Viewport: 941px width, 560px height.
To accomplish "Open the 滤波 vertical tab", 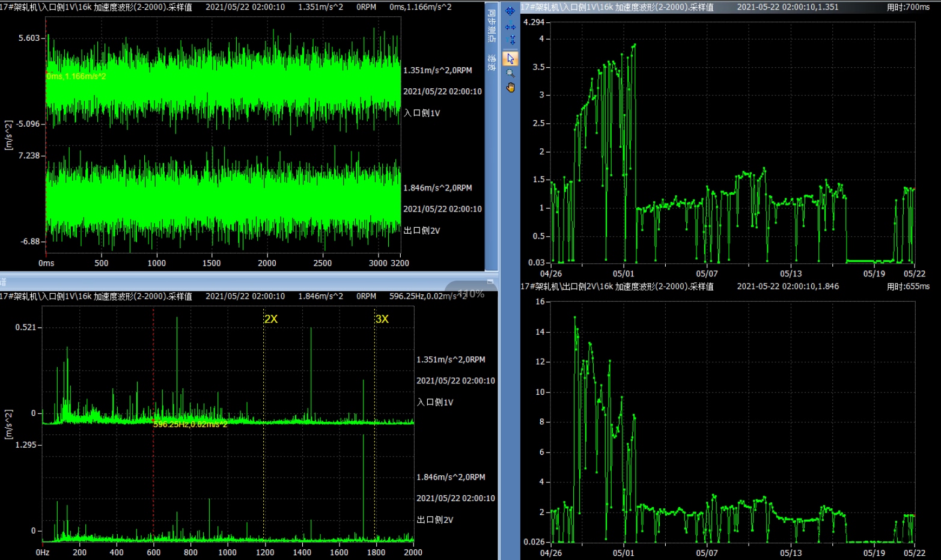I will [x=491, y=63].
